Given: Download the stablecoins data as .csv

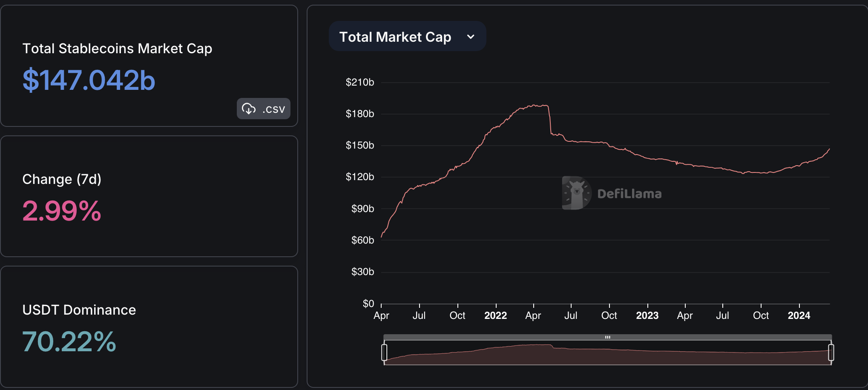Looking at the screenshot, I should (x=263, y=109).
